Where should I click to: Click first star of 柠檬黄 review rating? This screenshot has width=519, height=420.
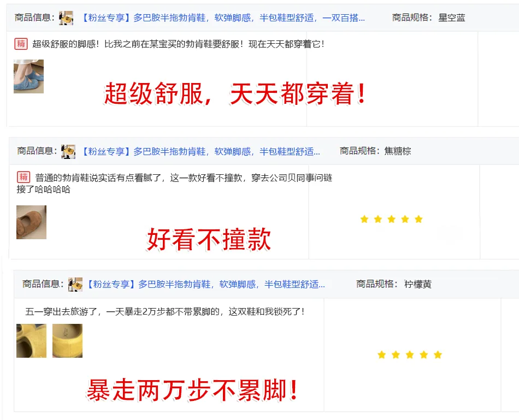coord(382,355)
